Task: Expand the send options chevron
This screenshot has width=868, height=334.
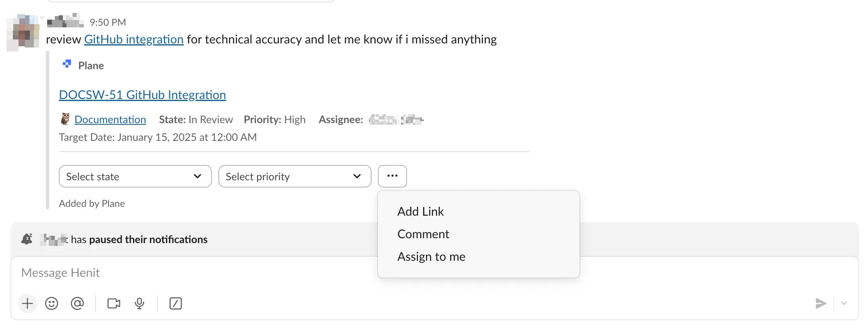Action: click(844, 304)
